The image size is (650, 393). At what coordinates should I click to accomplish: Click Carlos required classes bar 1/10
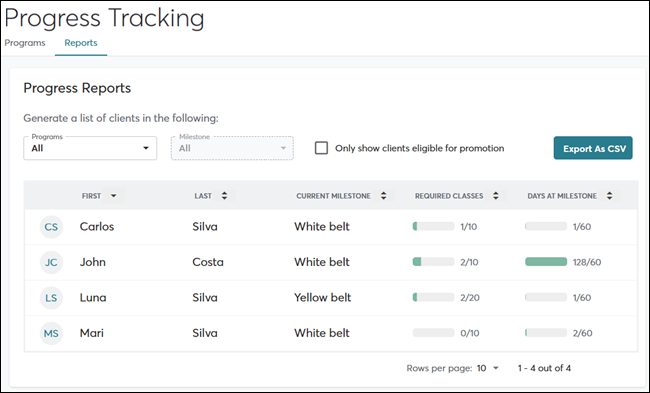point(434,226)
